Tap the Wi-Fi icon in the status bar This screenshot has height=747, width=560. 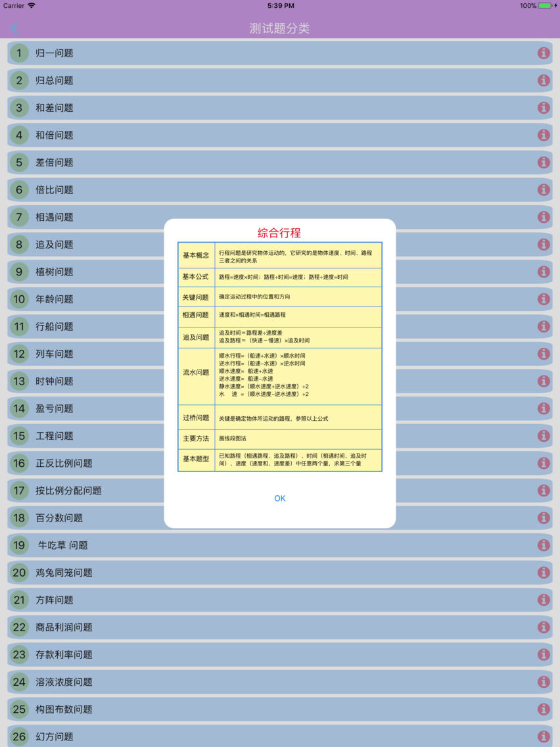click(x=30, y=5)
